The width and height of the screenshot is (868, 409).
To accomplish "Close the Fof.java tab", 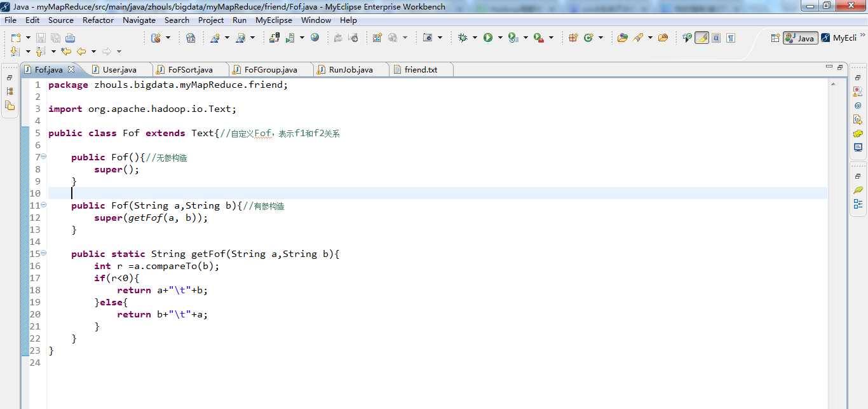I will pos(71,69).
